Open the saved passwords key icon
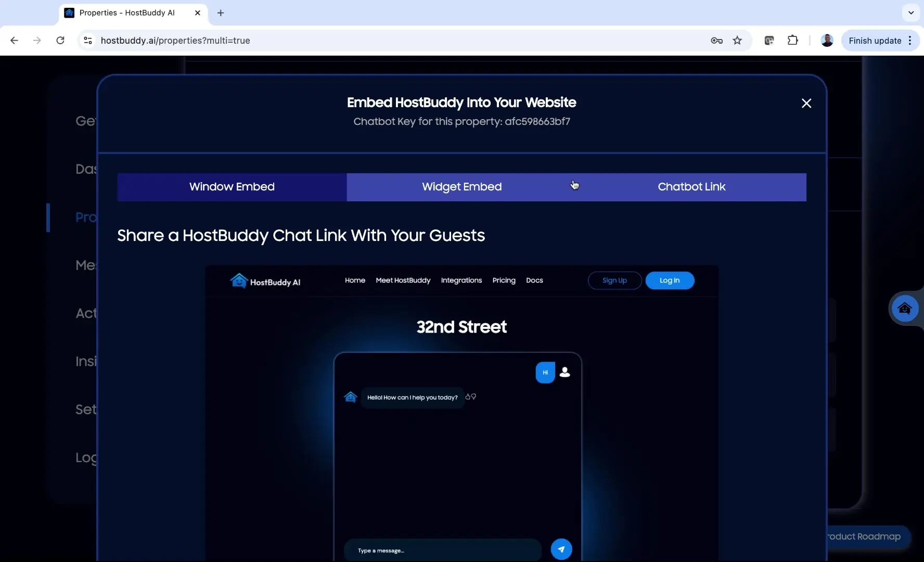The image size is (924, 562). click(716, 41)
